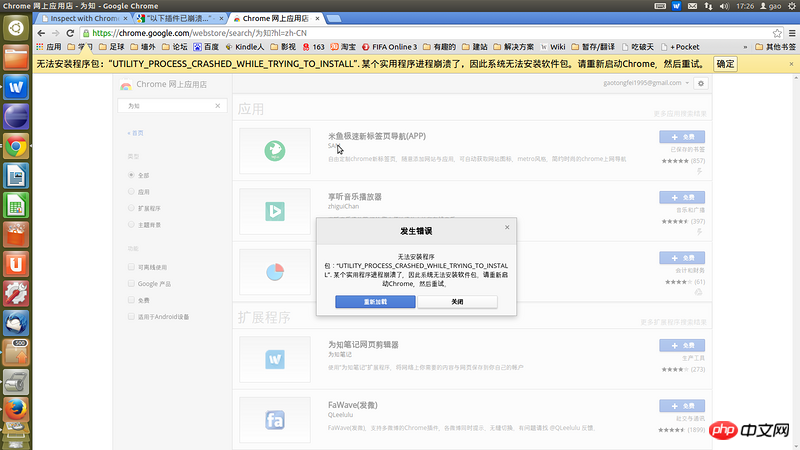The height and width of the screenshot is (450, 800).
Task: Open LibreOffice Calc dock icon
Action: (16, 206)
